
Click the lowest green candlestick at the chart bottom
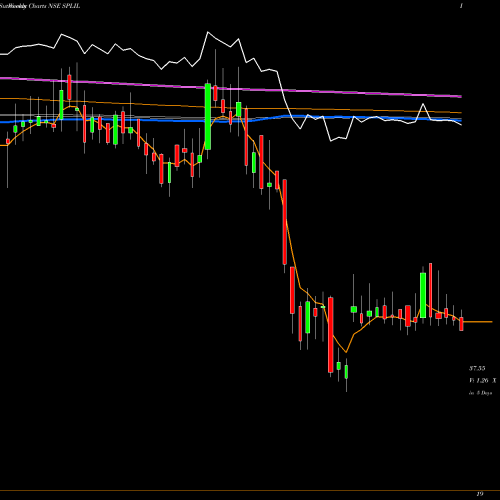click(346, 372)
